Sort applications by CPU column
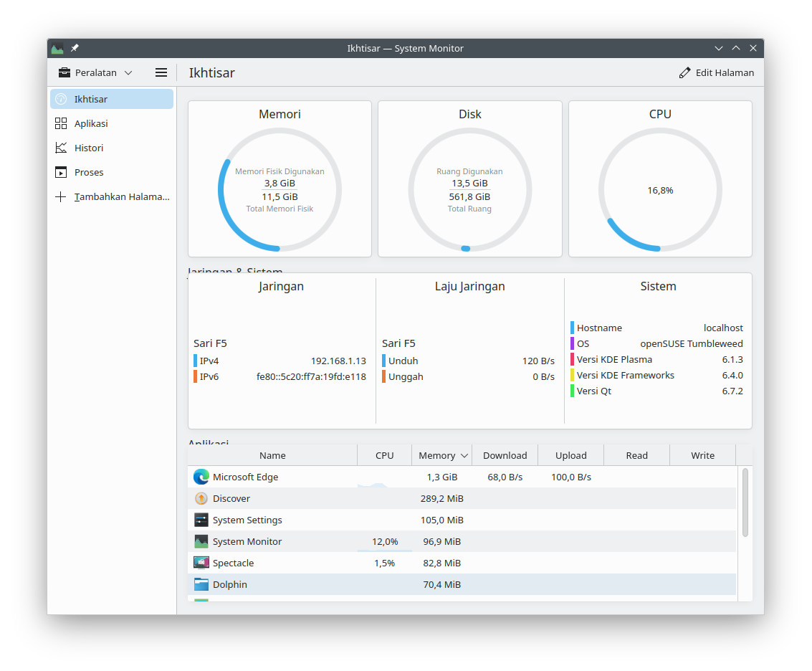The height and width of the screenshot is (671, 812). pyautogui.click(x=384, y=455)
